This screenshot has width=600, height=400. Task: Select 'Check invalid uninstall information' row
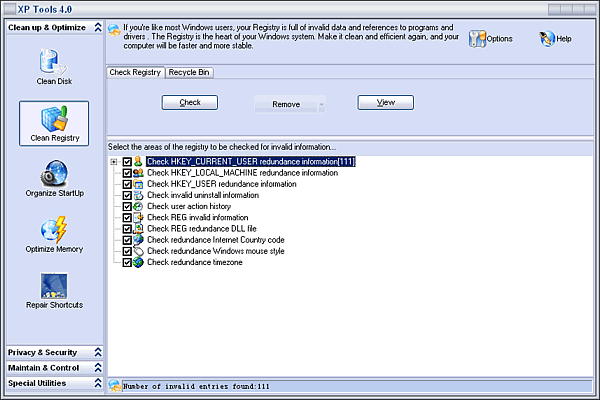pos(203,195)
